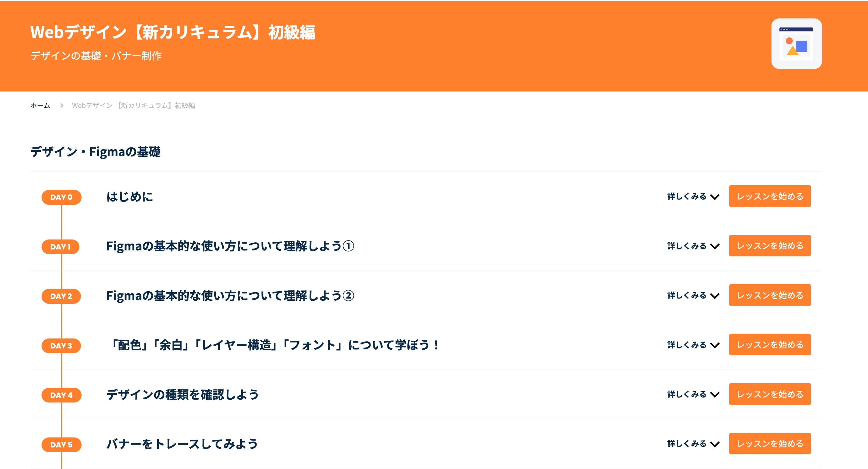Expand 詳しくみる for DAY 3 lesson
Viewport: 868px width, 469px height.
click(693, 345)
